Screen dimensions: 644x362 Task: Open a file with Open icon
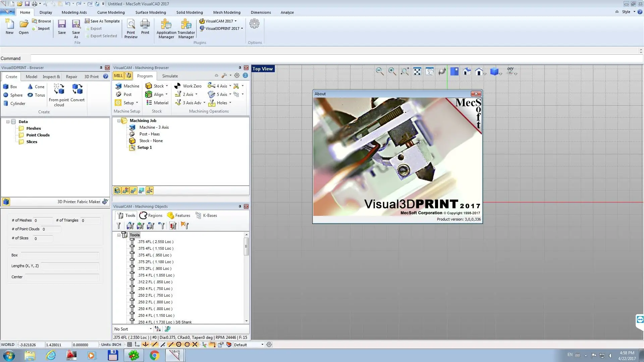click(23, 27)
